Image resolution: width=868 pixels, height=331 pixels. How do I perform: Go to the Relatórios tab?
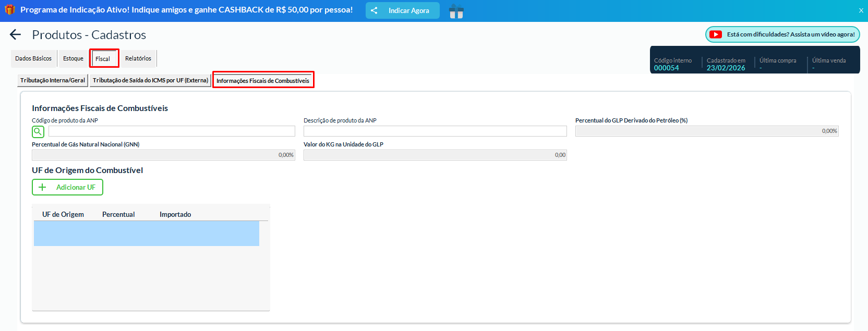tap(138, 59)
